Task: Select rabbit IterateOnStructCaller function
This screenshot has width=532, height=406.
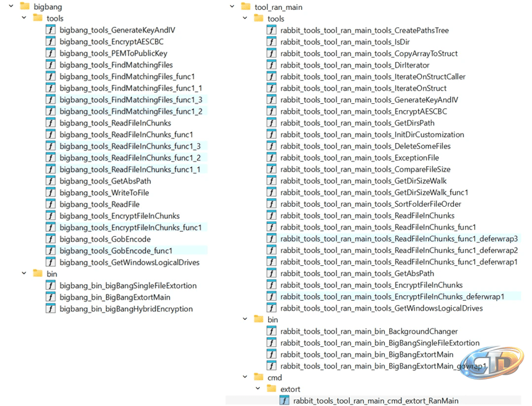Action: coord(373,77)
